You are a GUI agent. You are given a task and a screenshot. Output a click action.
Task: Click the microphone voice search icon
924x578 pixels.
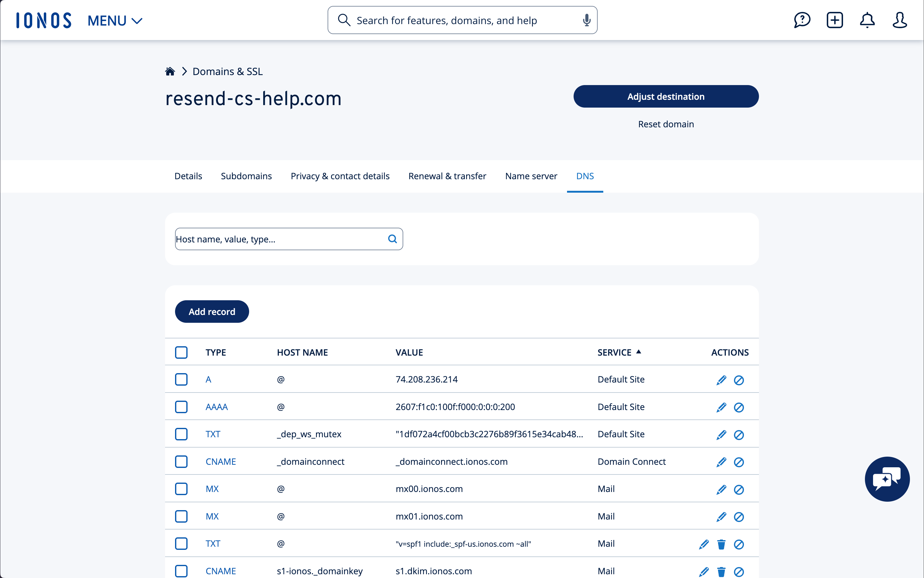586,20
